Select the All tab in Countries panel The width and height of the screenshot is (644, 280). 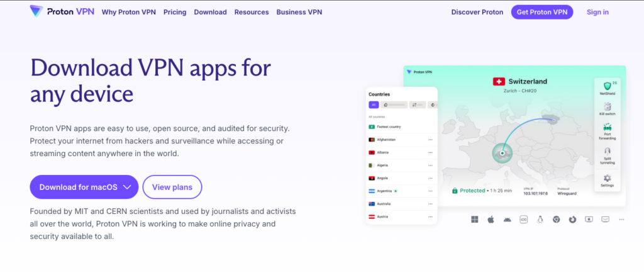374,105
